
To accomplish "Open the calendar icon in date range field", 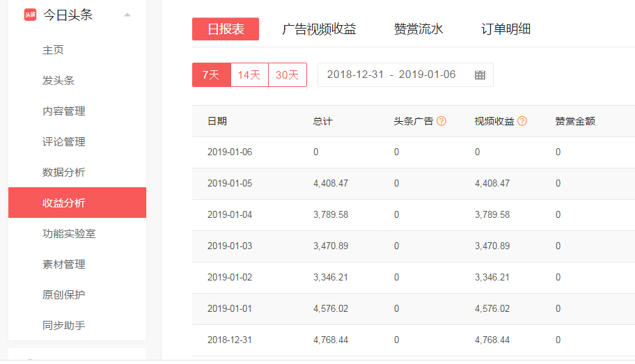I will tap(480, 75).
